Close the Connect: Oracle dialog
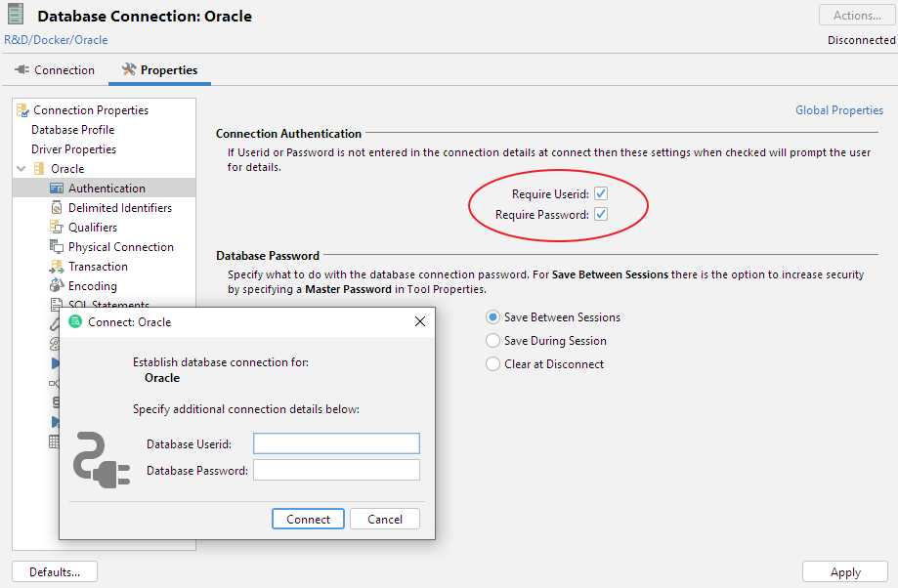 [420, 321]
